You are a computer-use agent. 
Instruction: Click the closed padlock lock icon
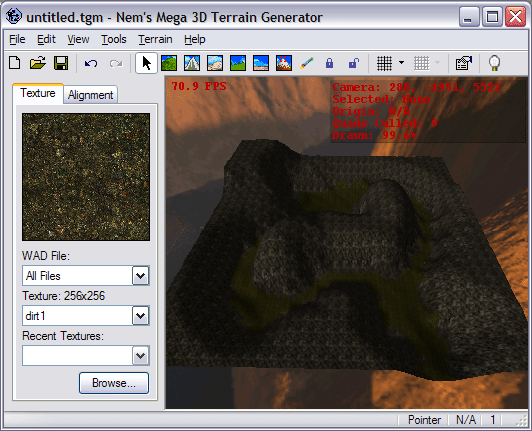coord(329,63)
